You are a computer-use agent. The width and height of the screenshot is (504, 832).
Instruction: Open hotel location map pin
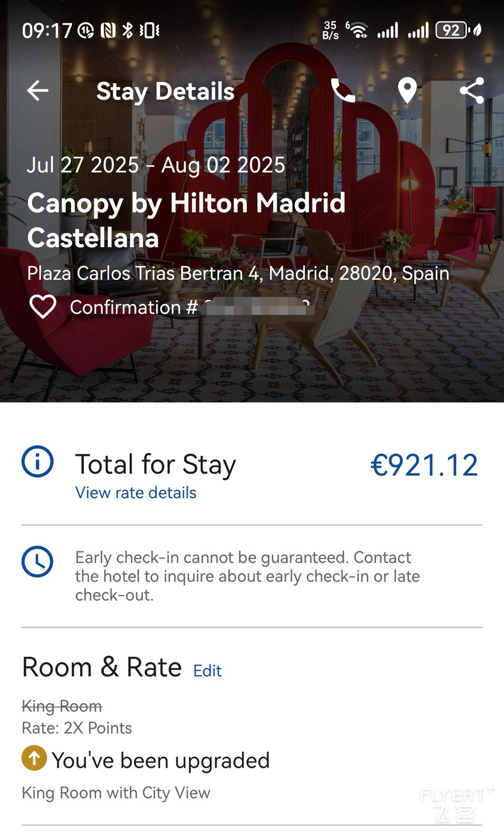click(x=408, y=91)
